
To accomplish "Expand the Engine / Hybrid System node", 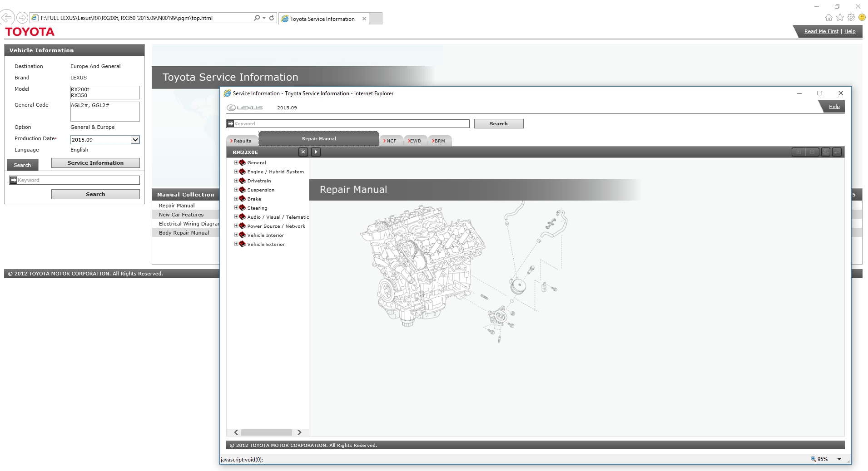I will (x=236, y=172).
